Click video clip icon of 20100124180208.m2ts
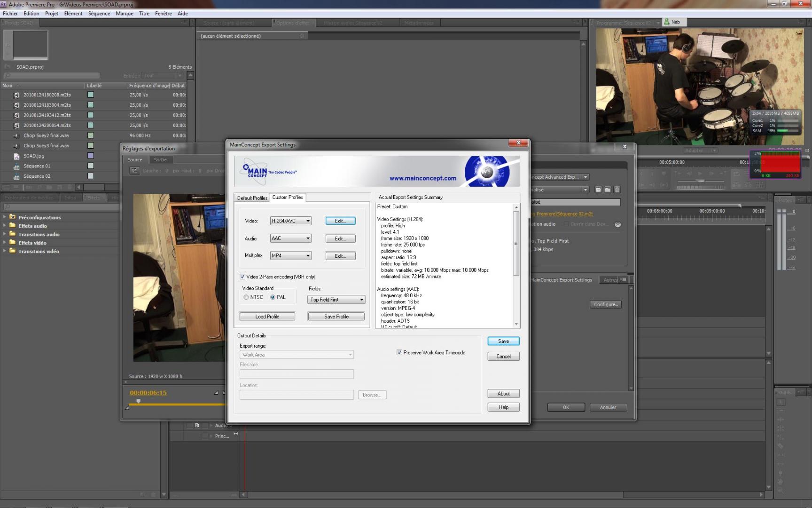812x508 pixels. [x=17, y=95]
